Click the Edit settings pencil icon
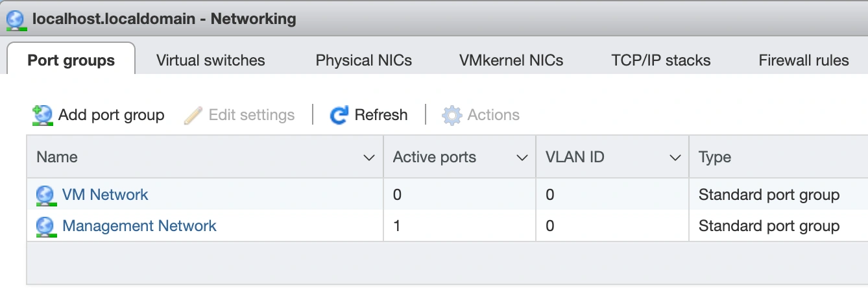The height and width of the screenshot is (296, 868). point(193,116)
